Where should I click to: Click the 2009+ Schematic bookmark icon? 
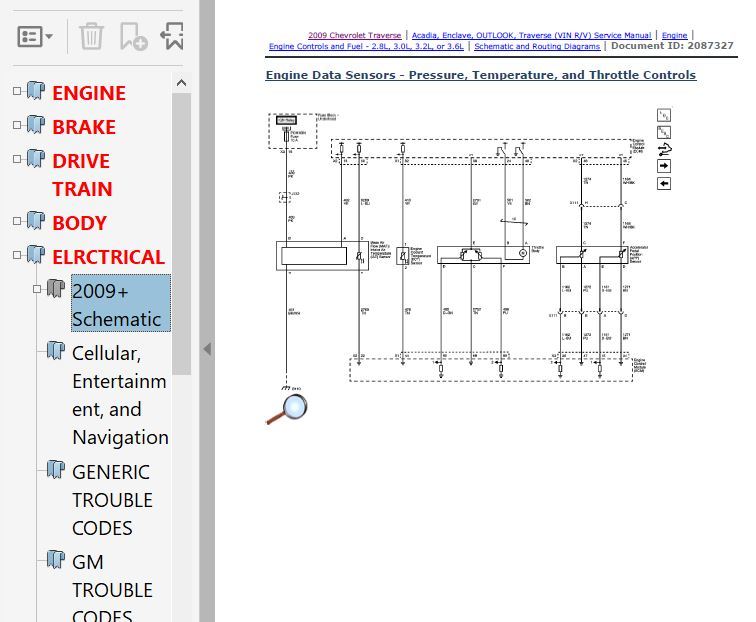pos(55,288)
